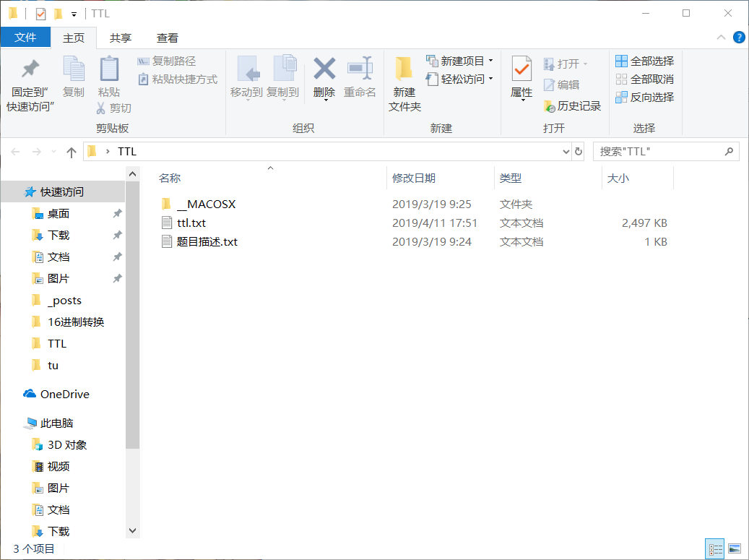Viewport: 749px width, 560px height.
Task: Click the back navigation arrow
Action: pyautogui.click(x=15, y=152)
